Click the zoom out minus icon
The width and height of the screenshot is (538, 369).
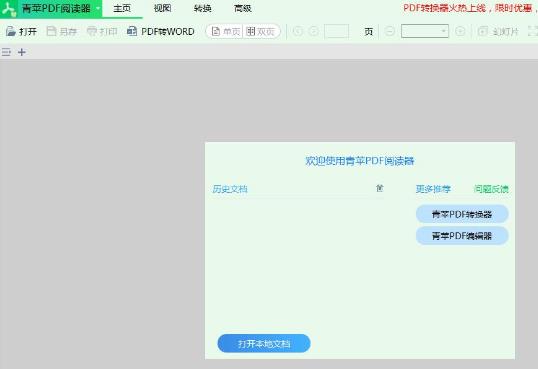(x=389, y=32)
